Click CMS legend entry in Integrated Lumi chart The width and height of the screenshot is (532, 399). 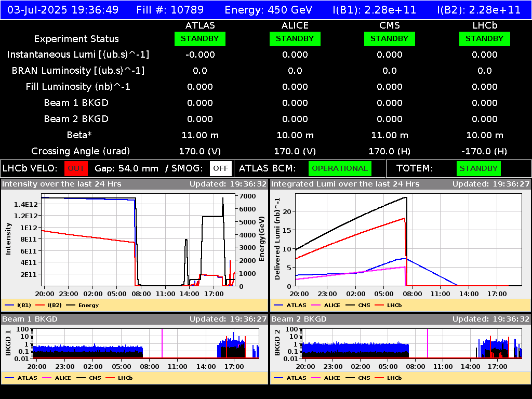tap(358, 305)
